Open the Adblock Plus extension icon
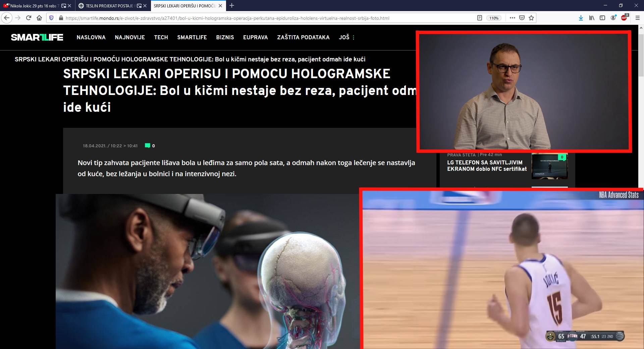 pos(624,18)
